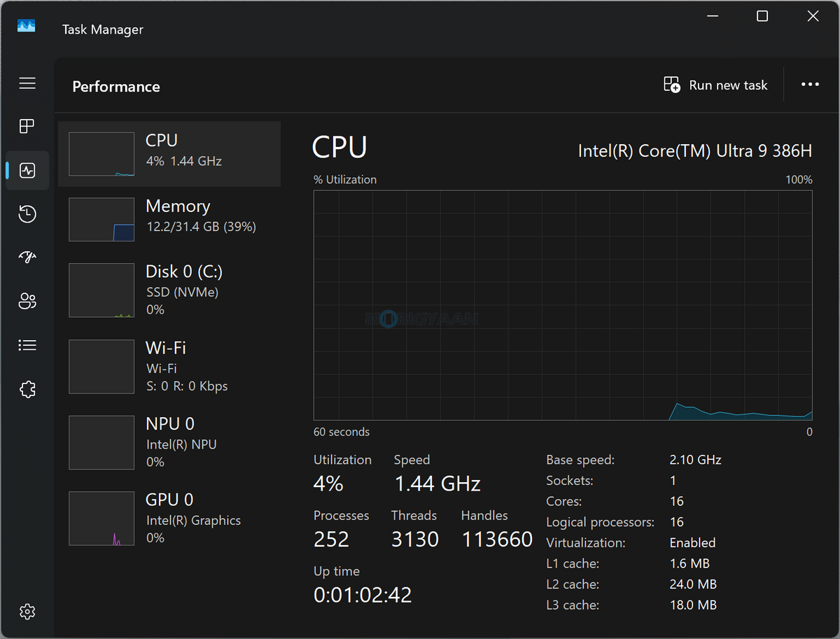Open the Startup apps page icon
The image size is (840, 639).
coord(27,258)
